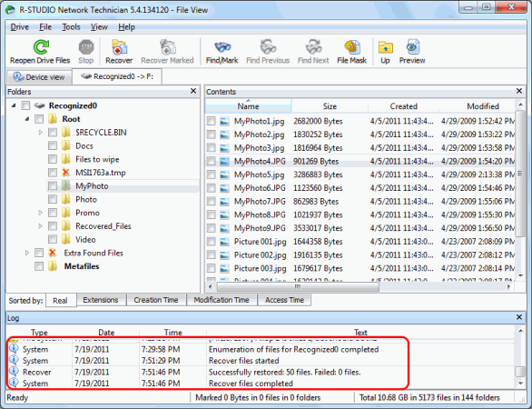Open the File Mask tool
Viewport: 532px width, 409px height.
coord(352,47)
